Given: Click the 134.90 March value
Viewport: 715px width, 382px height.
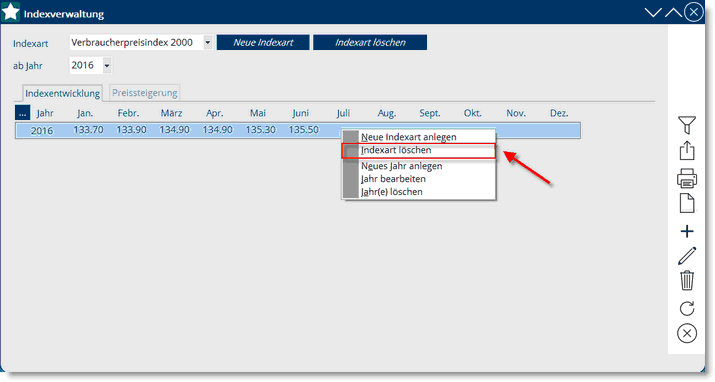Looking at the screenshot, I should (174, 130).
